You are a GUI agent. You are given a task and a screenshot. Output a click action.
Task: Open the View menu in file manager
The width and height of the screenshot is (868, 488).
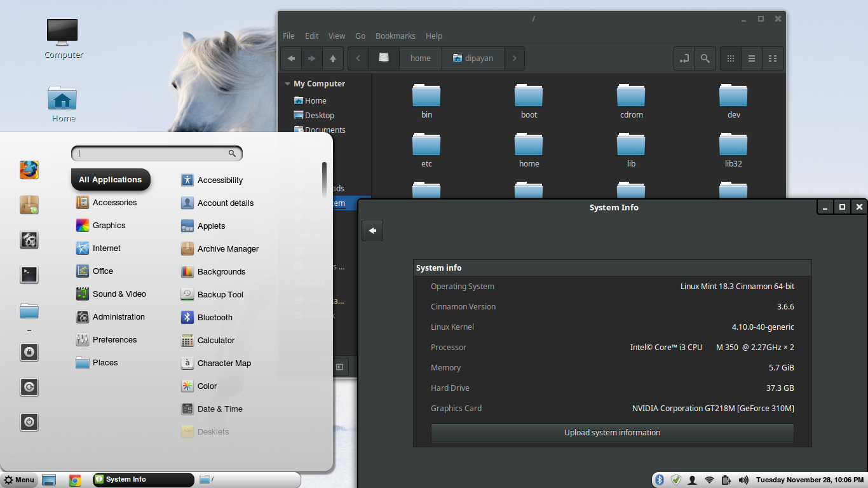pos(337,36)
